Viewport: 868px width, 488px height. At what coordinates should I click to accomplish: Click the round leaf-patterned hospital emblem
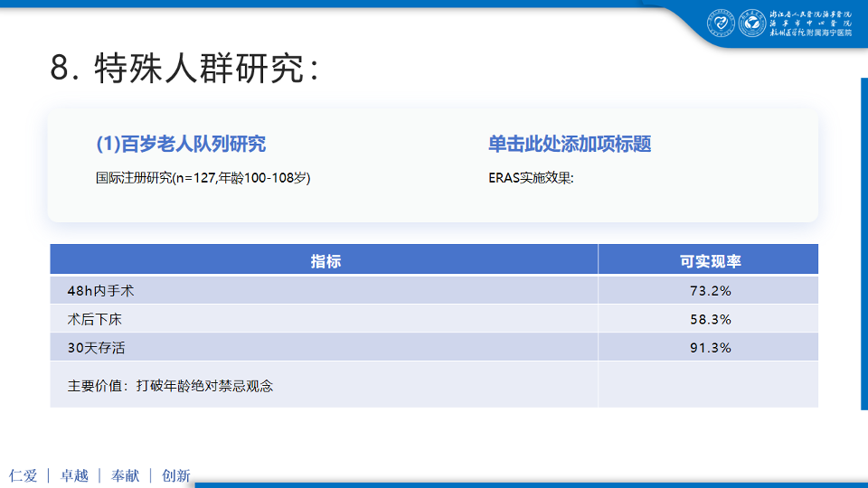(751, 23)
